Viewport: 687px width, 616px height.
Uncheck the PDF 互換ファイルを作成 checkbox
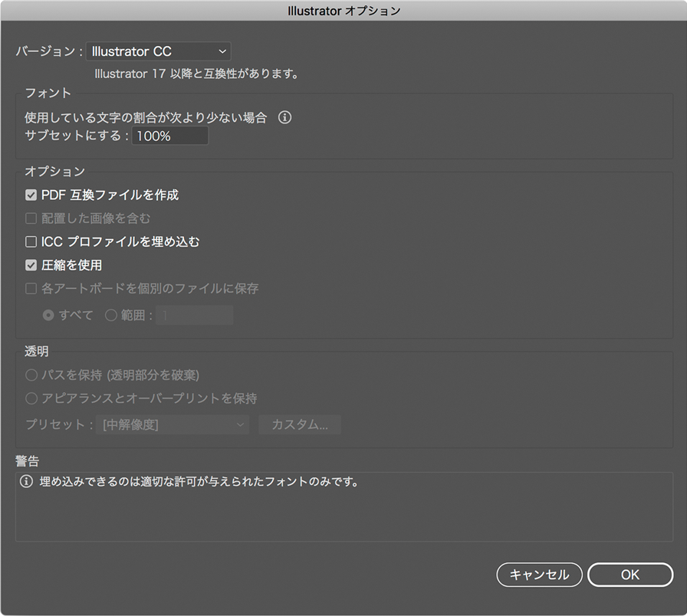point(31,195)
